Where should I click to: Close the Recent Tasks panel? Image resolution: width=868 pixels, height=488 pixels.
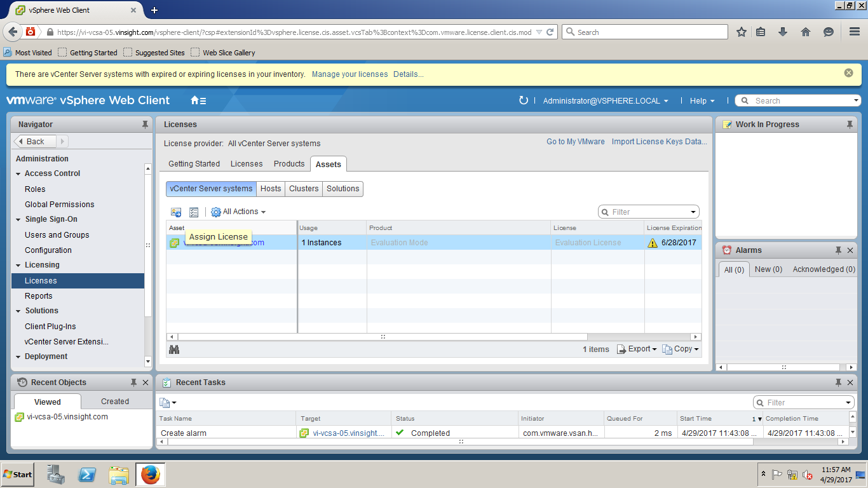click(851, 383)
